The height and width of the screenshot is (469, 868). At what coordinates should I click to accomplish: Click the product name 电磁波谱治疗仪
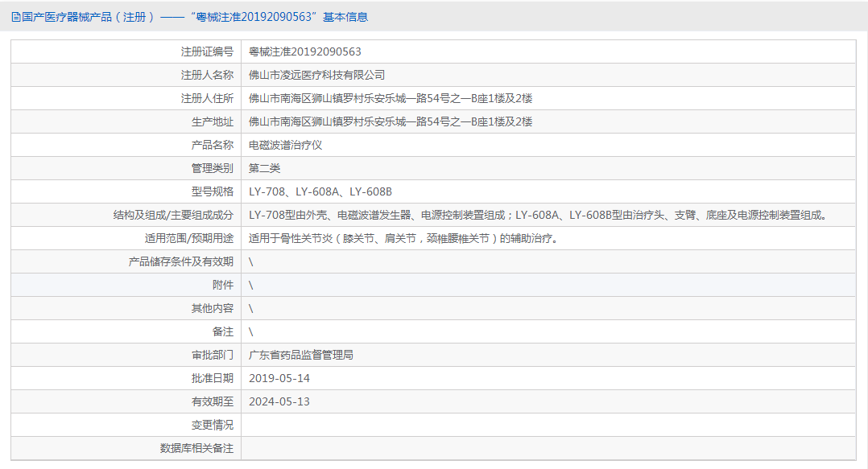285,145
